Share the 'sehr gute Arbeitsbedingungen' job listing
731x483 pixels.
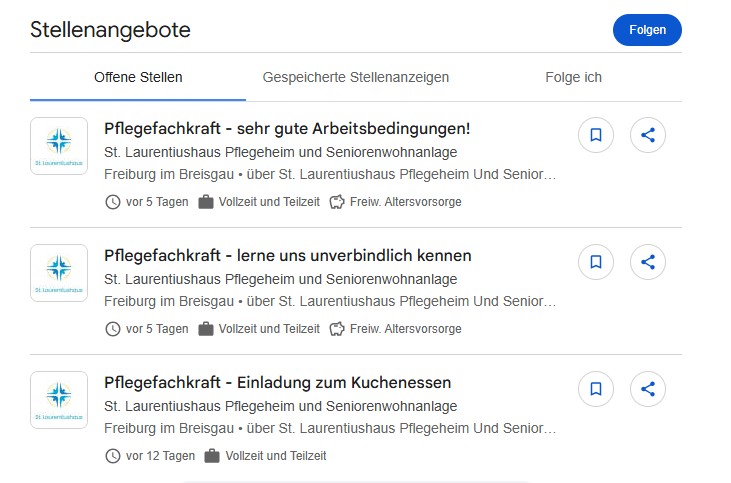tap(648, 136)
